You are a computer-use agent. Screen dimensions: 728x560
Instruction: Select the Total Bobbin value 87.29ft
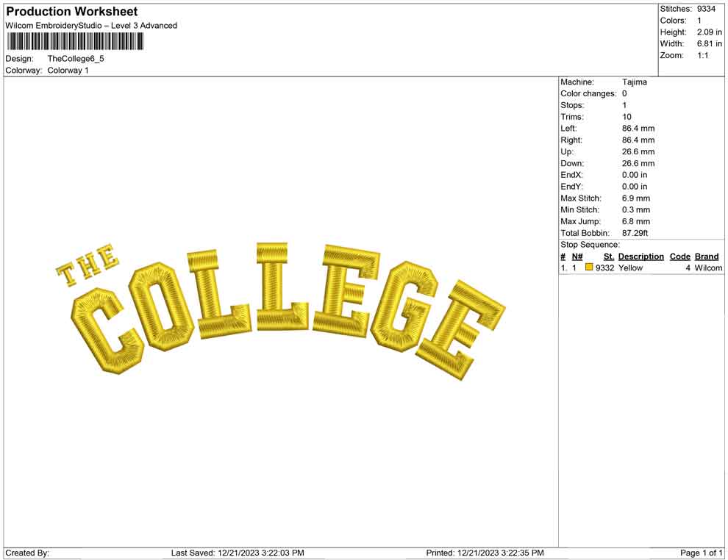[634, 232]
